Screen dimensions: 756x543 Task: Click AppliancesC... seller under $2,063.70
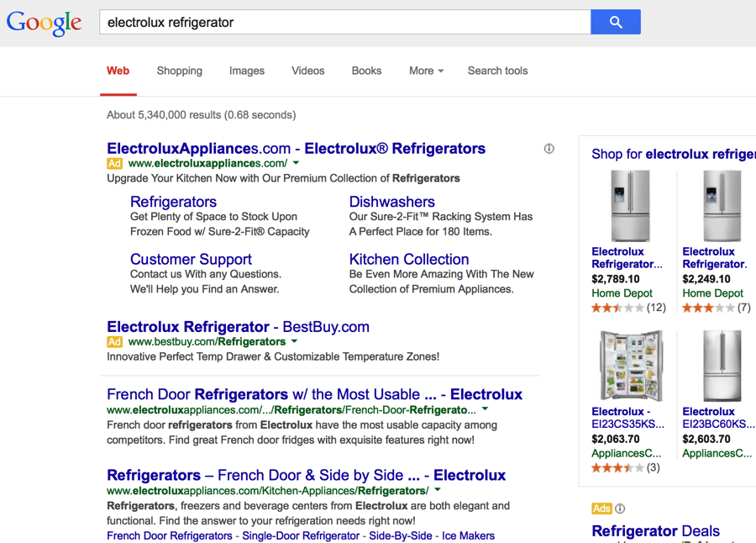click(627, 454)
